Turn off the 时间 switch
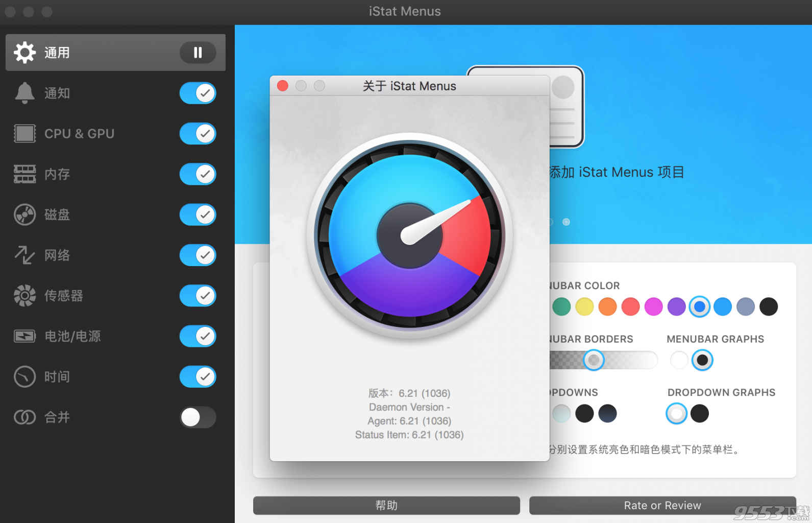The image size is (812, 523). click(x=198, y=377)
